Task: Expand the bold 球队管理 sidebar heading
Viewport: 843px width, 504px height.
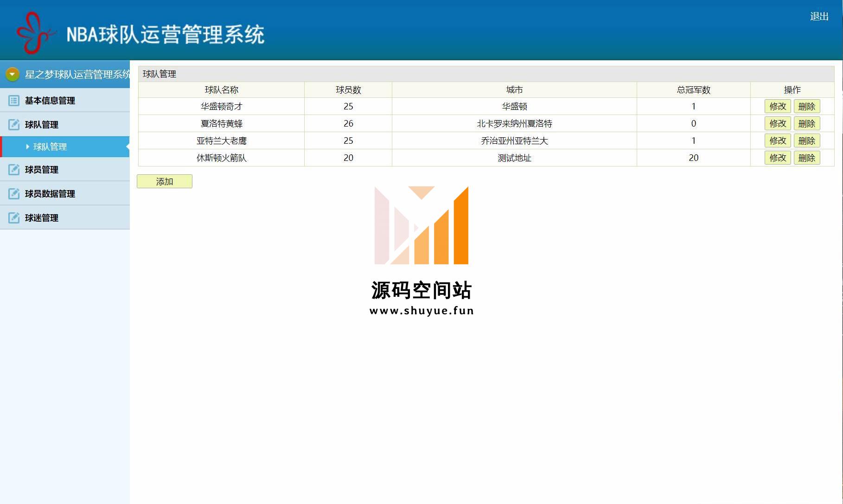Action: pos(65,124)
